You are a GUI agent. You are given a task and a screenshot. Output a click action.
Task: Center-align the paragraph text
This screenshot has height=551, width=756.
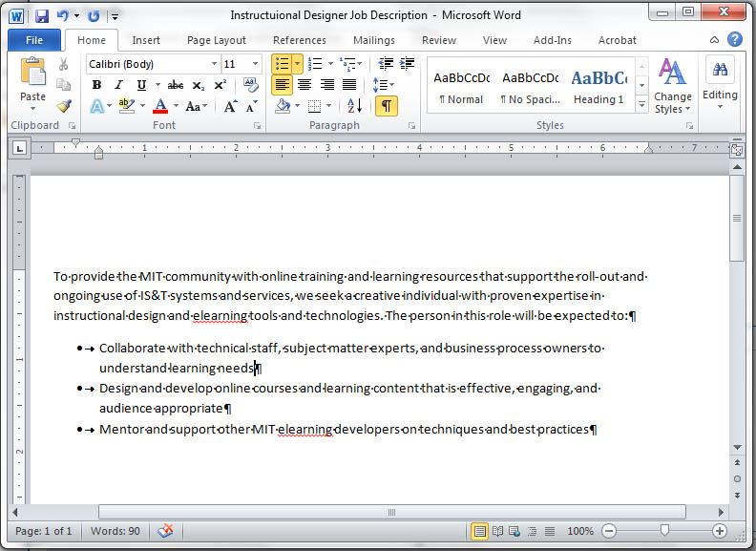(304, 85)
